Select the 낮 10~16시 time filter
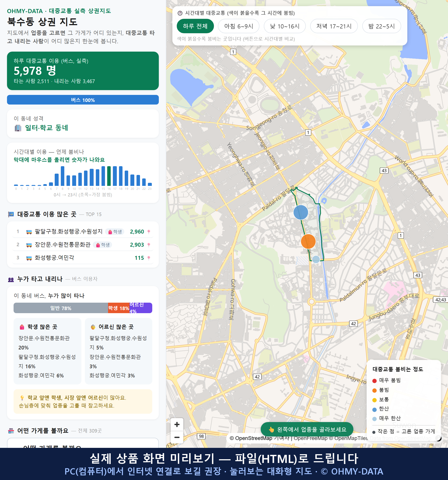Screen dimensions: 448x480 click(x=285, y=26)
